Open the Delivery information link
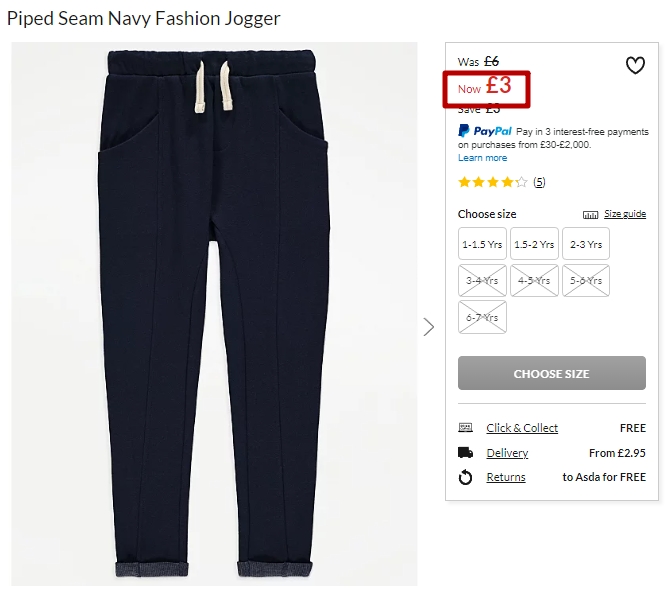This screenshot has width=668, height=590. pos(507,453)
